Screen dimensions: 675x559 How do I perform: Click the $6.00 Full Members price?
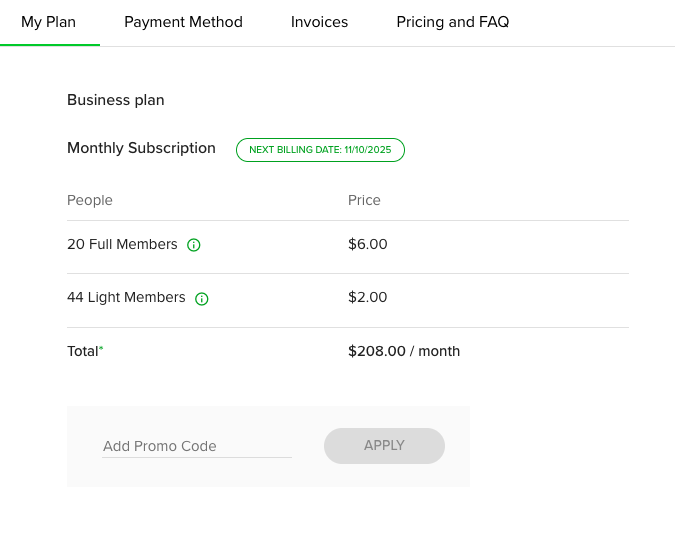(x=367, y=244)
